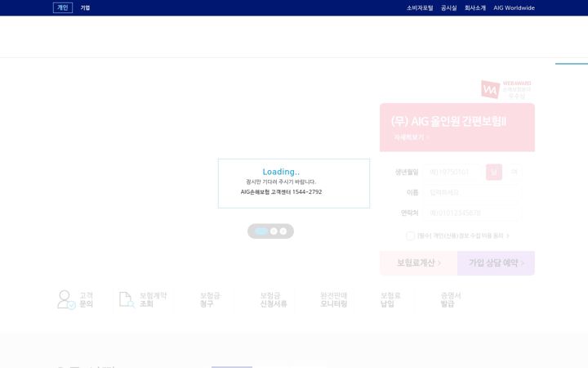The height and width of the screenshot is (368, 588).
Task: Open the 공시실 menu link
Action: coord(449,8)
